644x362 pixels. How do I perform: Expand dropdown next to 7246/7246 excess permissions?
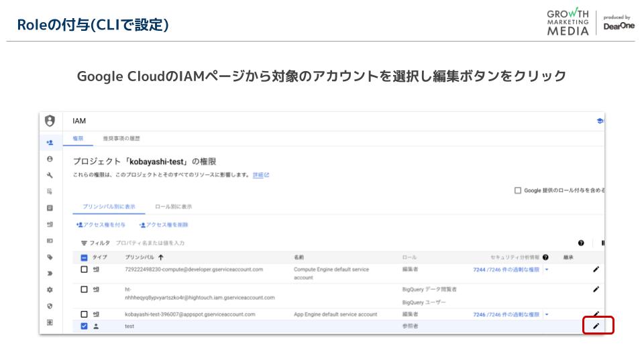click(x=547, y=314)
